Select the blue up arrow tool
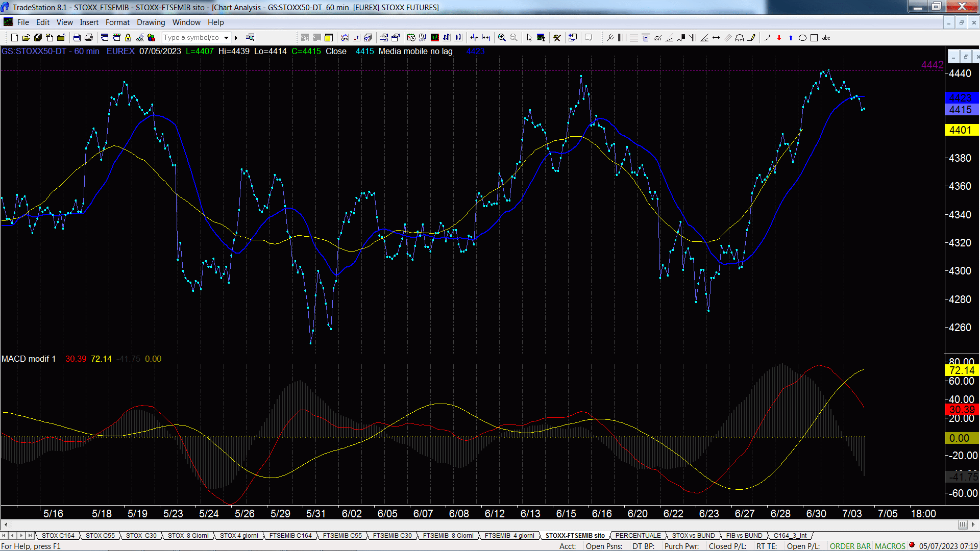Image resolution: width=980 pixels, height=551 pixels. (791, 38)
